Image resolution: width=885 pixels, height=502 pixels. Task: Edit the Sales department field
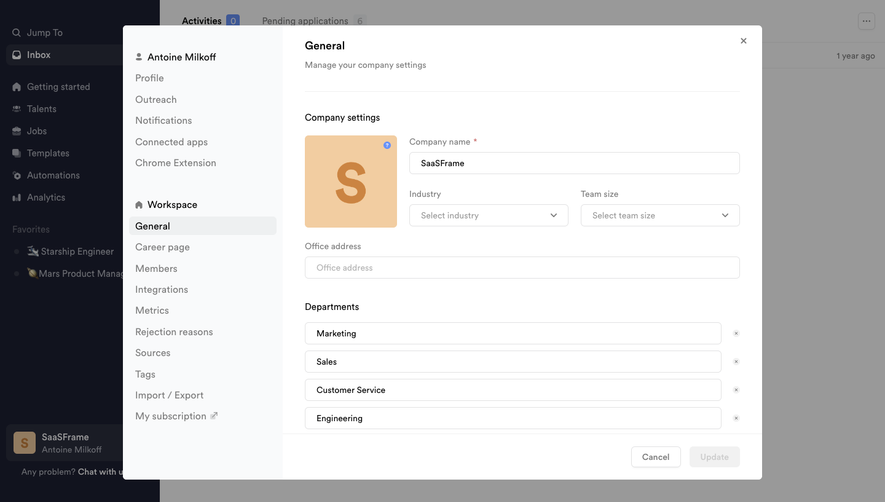[513, 362]
